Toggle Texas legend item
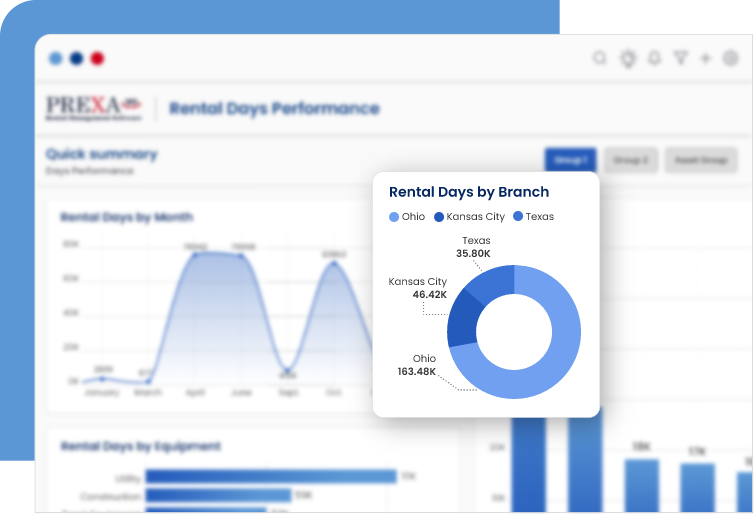 click(x=533, y=216)
